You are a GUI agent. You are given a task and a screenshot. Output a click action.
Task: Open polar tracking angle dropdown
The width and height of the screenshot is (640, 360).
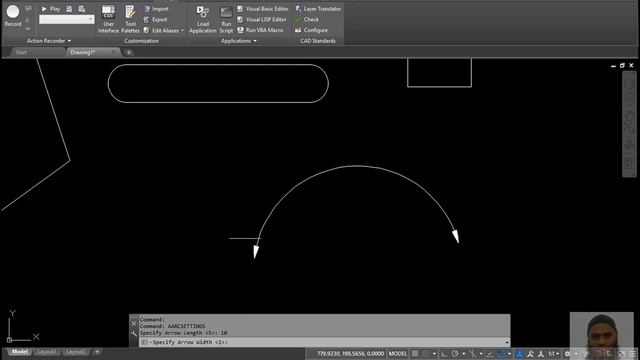[x=464, y=353]
